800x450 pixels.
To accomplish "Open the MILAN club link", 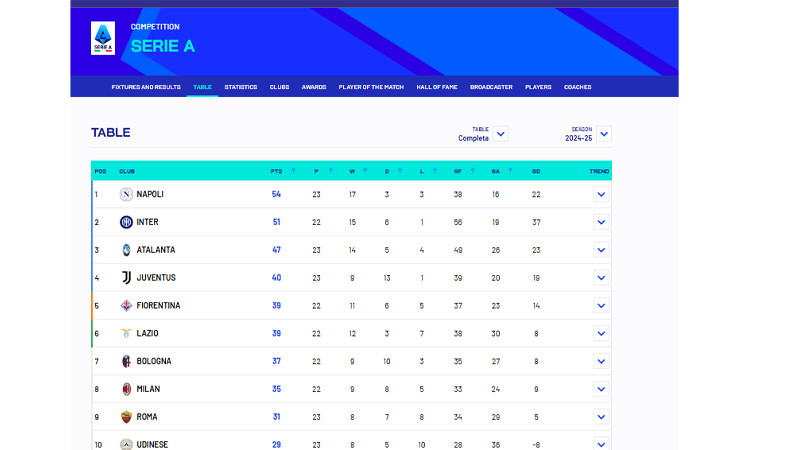I will coord(148,389).
